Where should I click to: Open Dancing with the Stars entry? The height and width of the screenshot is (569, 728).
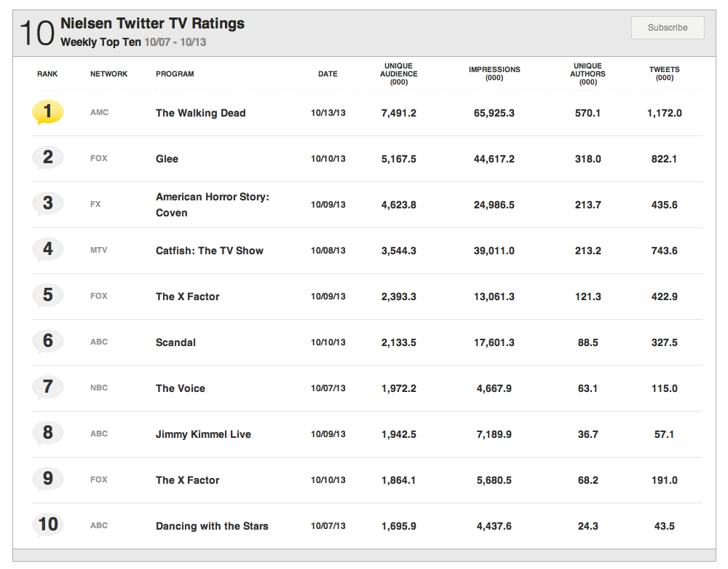212,526
